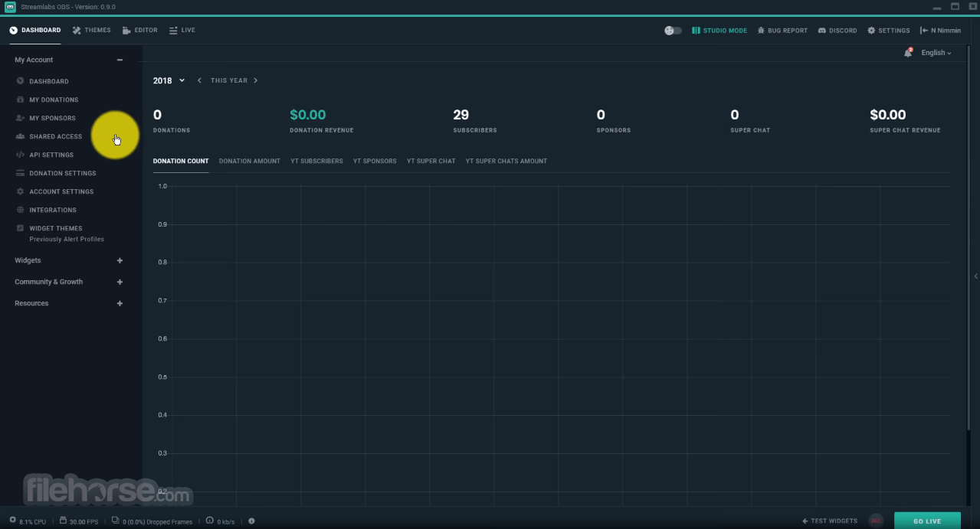This screenshot has height=529, width=980.
Task: Open API Settings page
Action: click(51, 155)
